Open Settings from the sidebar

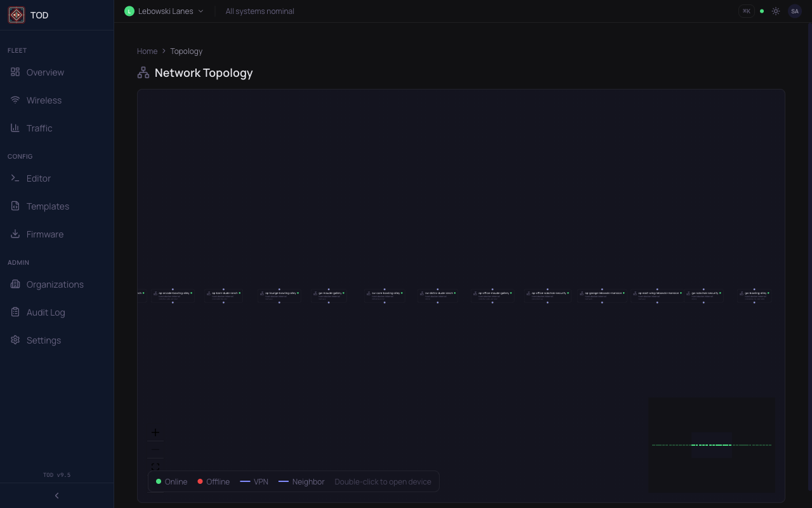click(43, 340)
